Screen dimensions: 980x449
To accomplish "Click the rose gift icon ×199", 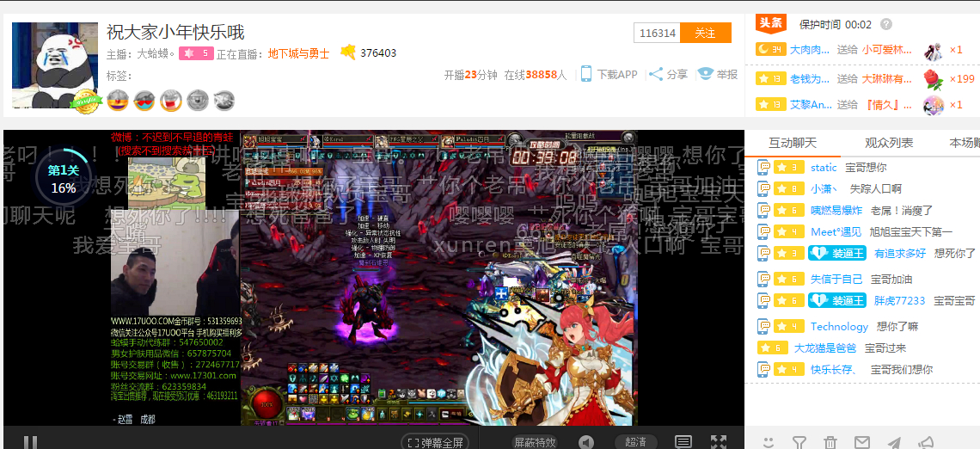I will [x=933, y=78].
